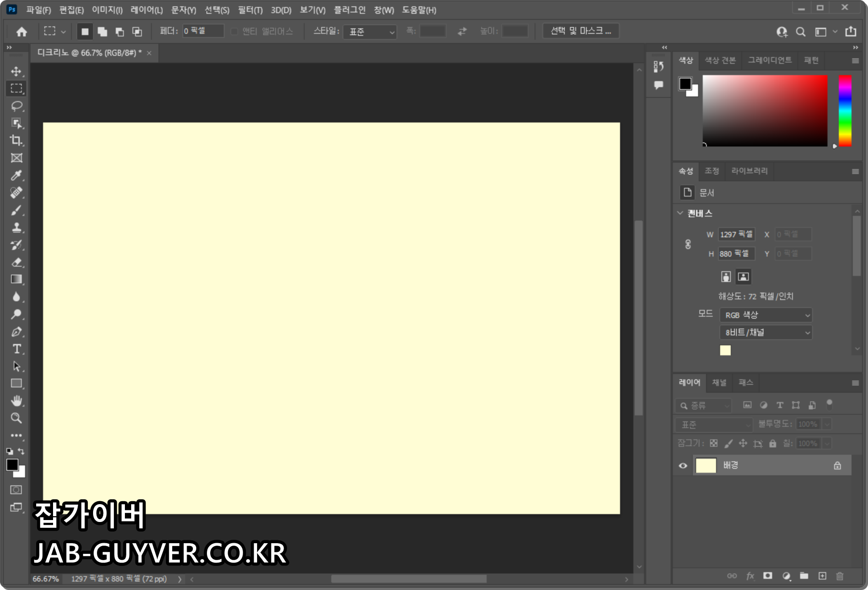Select the Zoom tool

click(16, 418)
